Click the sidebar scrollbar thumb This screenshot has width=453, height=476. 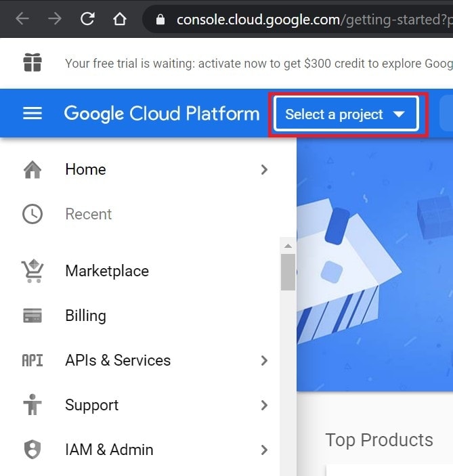(x=288, y=272)
